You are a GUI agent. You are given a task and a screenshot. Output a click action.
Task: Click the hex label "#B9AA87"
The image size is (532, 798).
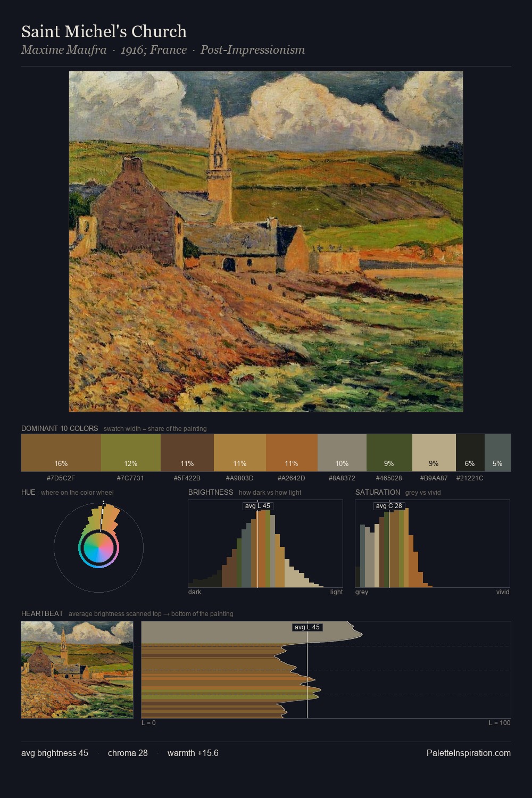434,478
